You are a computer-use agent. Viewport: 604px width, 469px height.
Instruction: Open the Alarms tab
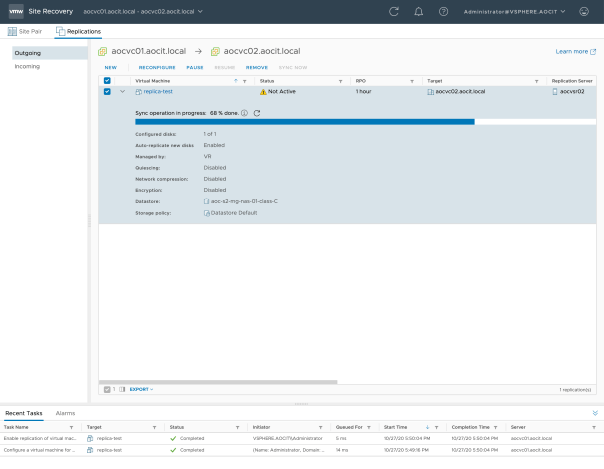point(65,413)
